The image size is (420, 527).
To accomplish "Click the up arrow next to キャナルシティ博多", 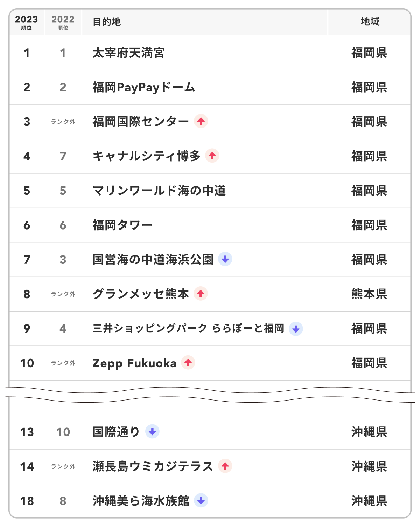I will (x=212, y=156).
